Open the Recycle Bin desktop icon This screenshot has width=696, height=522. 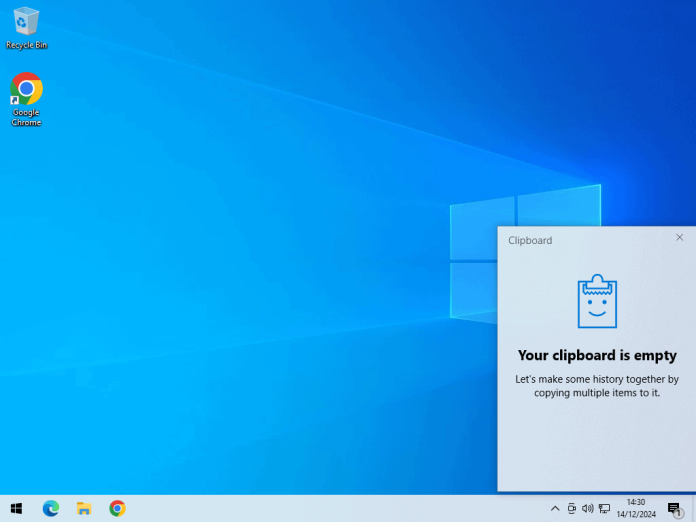pos(26,25)
